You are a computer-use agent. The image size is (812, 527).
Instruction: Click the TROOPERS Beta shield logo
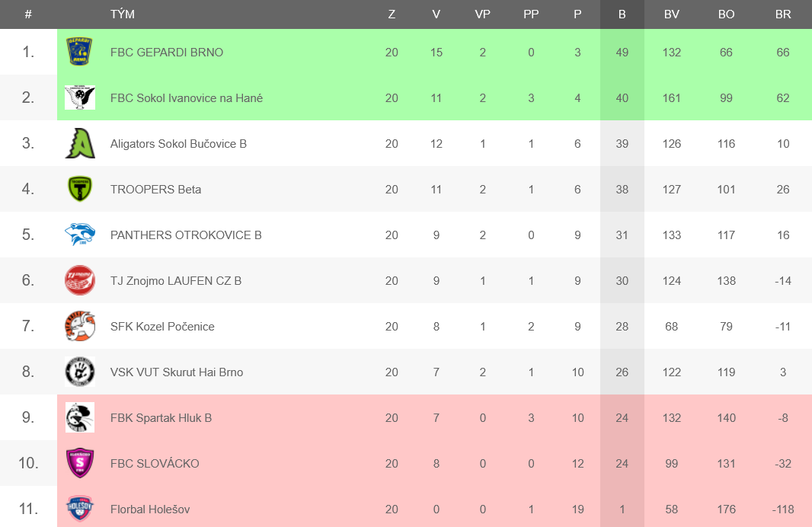pos(80,189)
